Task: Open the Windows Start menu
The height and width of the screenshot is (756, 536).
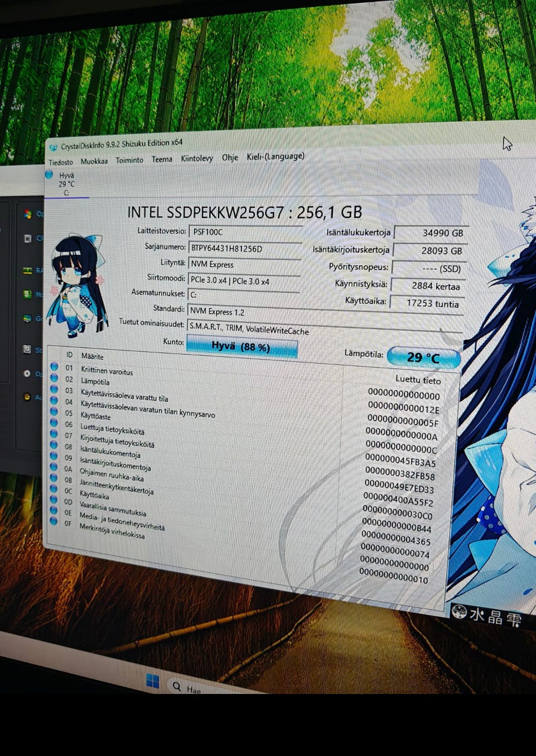Action: (152, 681)
